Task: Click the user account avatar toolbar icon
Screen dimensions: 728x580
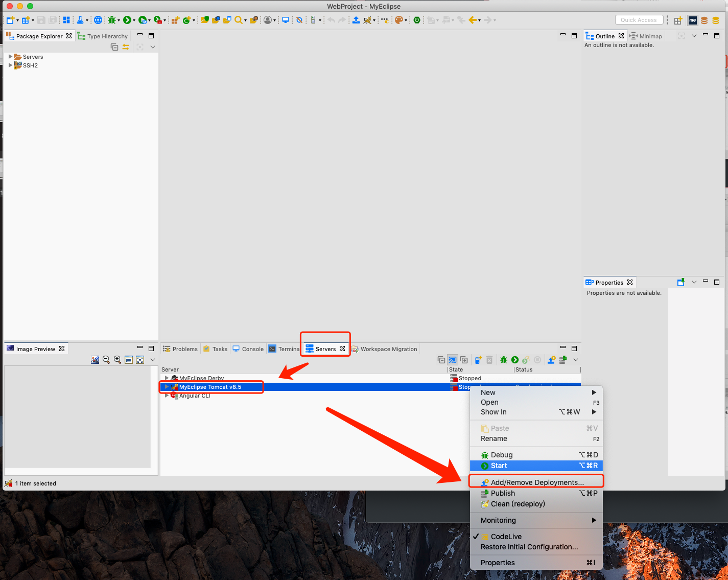Action: point(268,20)
